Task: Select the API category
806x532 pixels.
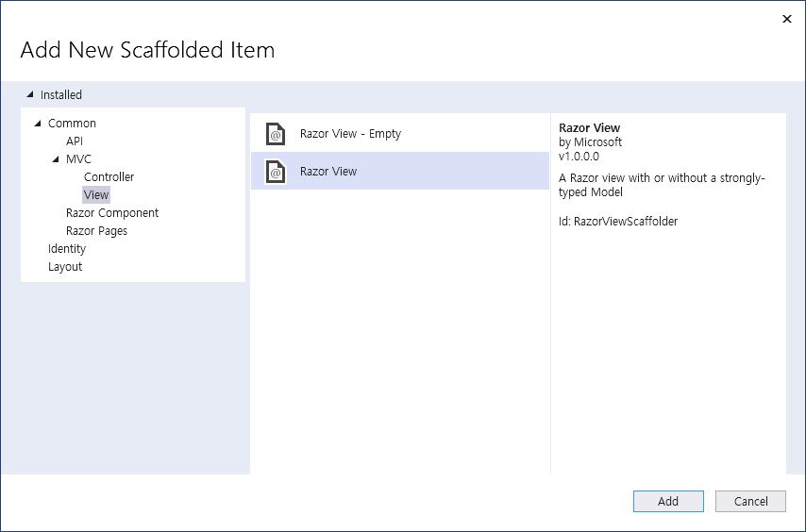Action: point(75,141)
